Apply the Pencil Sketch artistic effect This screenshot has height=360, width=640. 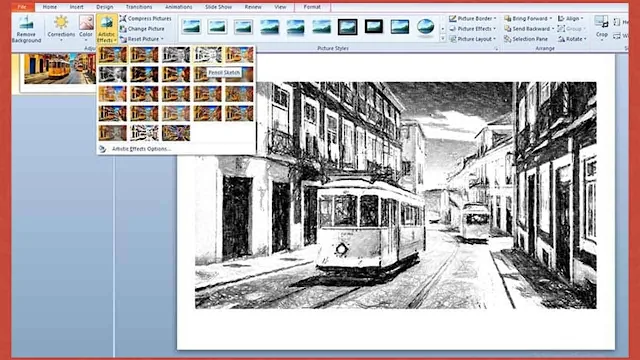click(208, 55)
